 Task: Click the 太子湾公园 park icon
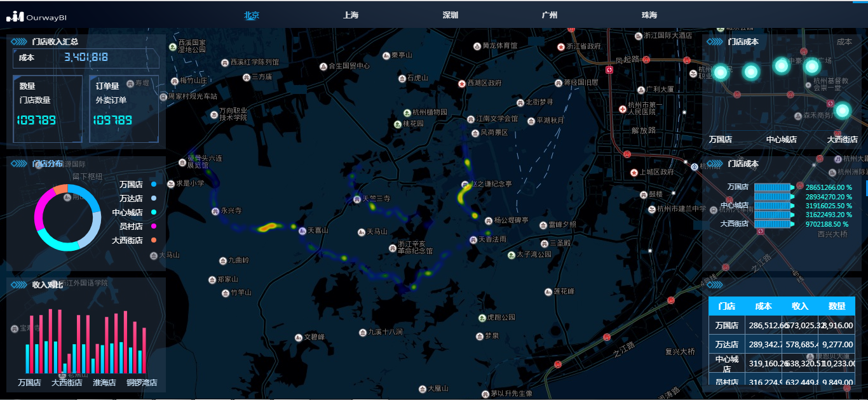coord(512,255)
